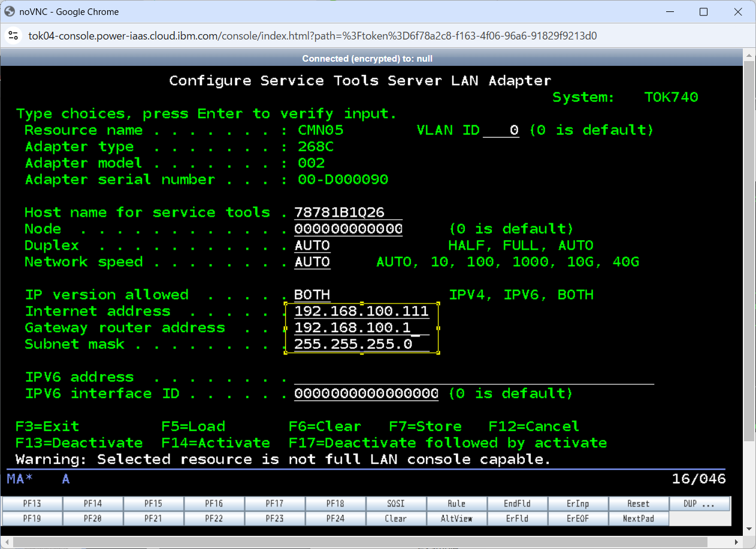This screenshot has height=549, width=756.
Task: Click the PF23 key button
Action: pos(274,518)
